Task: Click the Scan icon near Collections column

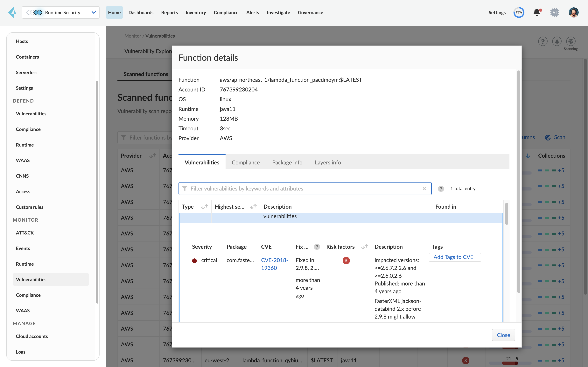Action: (548, 137)
